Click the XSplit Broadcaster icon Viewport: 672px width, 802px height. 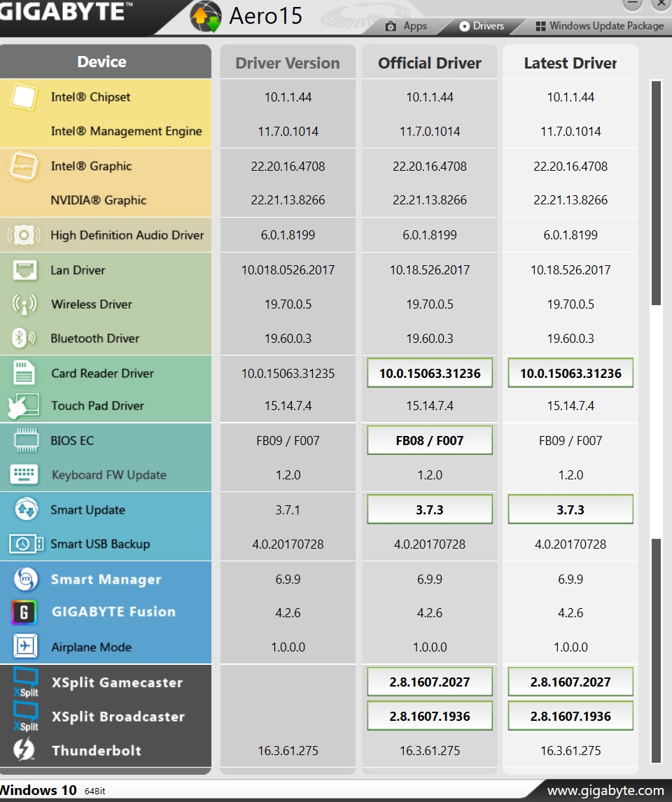pyautogui.click(x=26, y=717)
